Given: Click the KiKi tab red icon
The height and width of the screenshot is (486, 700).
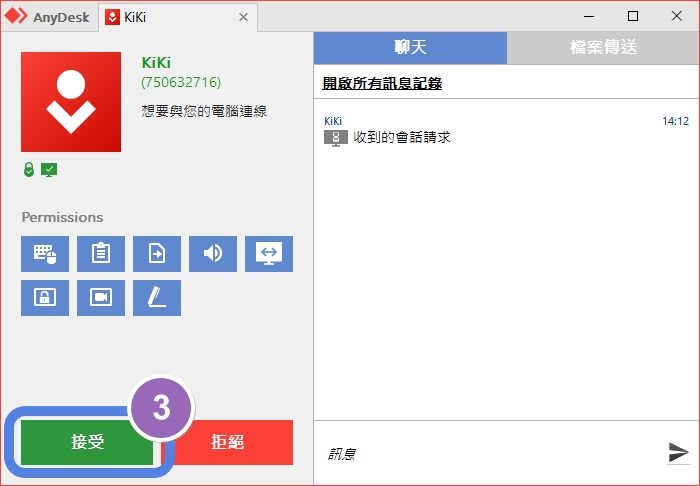Looking at the screenshot, I should click(112, 17).
